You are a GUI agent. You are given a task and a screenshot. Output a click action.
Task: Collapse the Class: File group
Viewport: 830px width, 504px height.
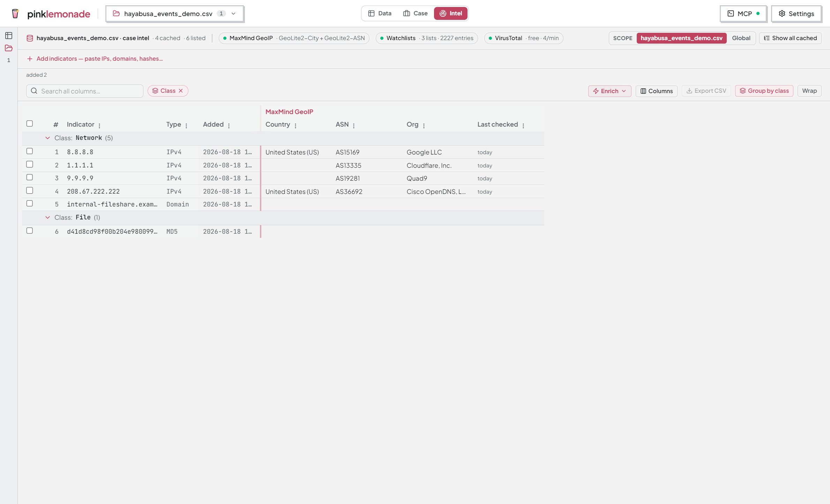tap(47, 218)
